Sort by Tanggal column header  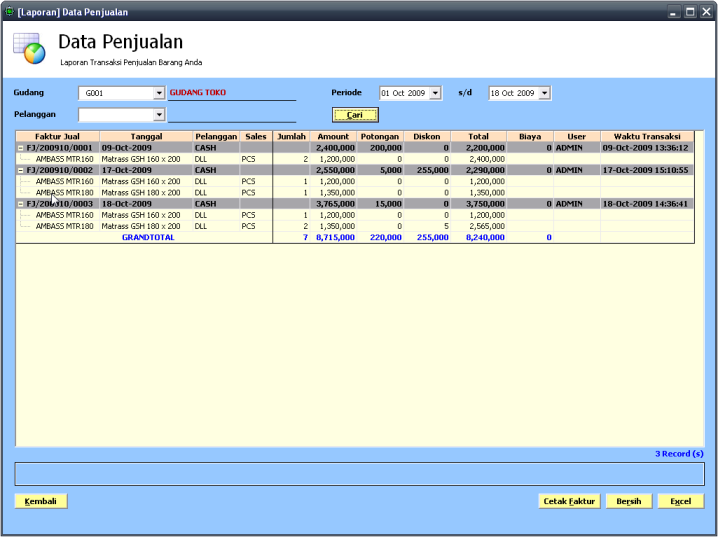[147, 136]
